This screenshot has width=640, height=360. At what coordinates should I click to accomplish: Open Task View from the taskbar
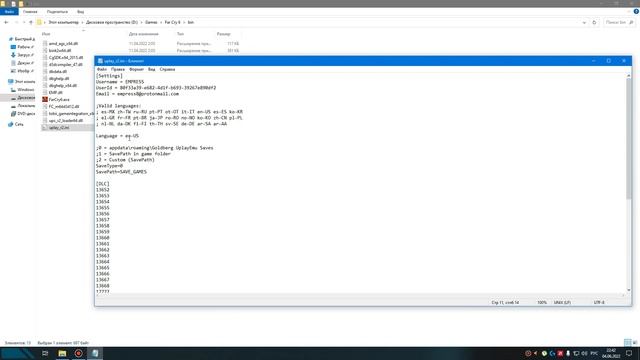click(45, 353)
